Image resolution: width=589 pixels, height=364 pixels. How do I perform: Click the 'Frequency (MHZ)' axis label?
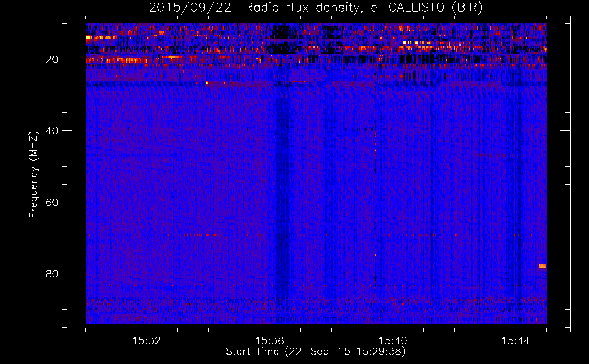tap(33, 175)
